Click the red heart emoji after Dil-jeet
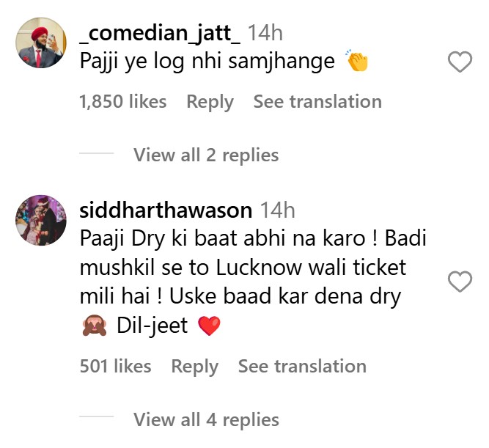 click(209, 326)
